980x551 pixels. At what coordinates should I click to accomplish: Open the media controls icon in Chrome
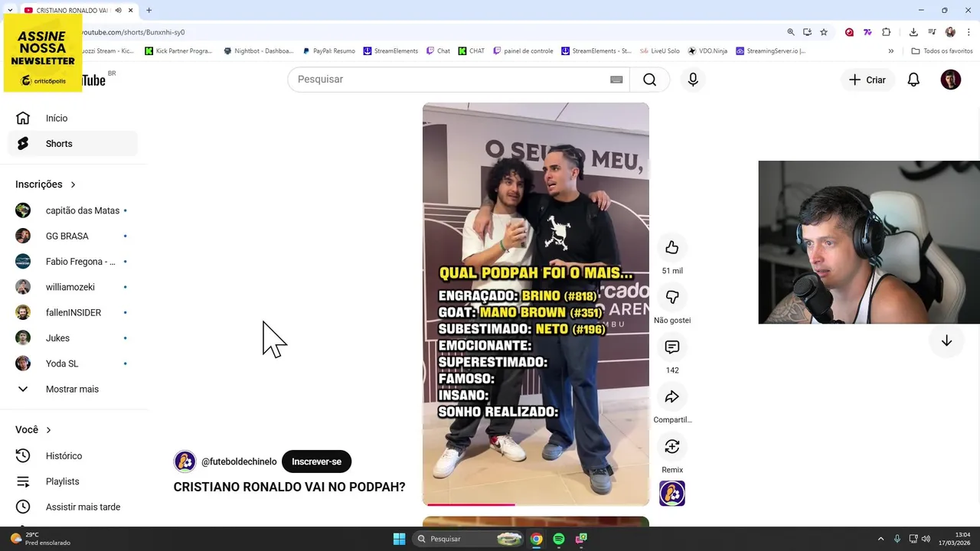[x=932, y=32]
